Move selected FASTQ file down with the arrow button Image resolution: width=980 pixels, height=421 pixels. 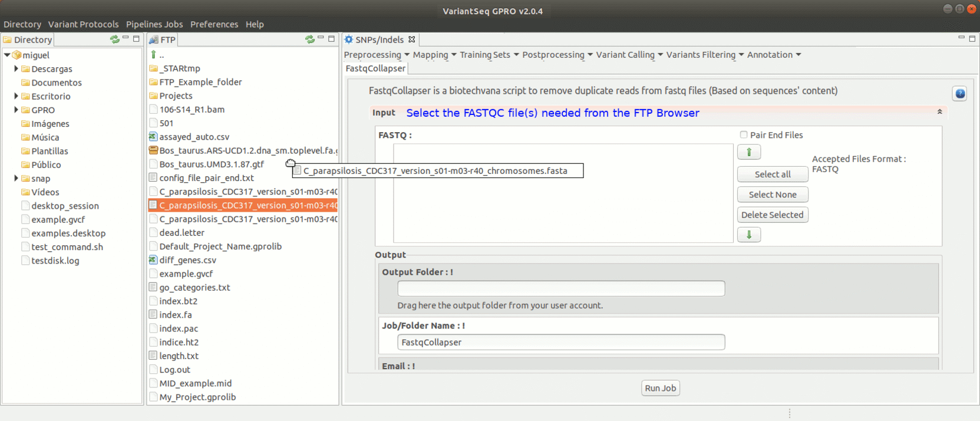point(748,235)
